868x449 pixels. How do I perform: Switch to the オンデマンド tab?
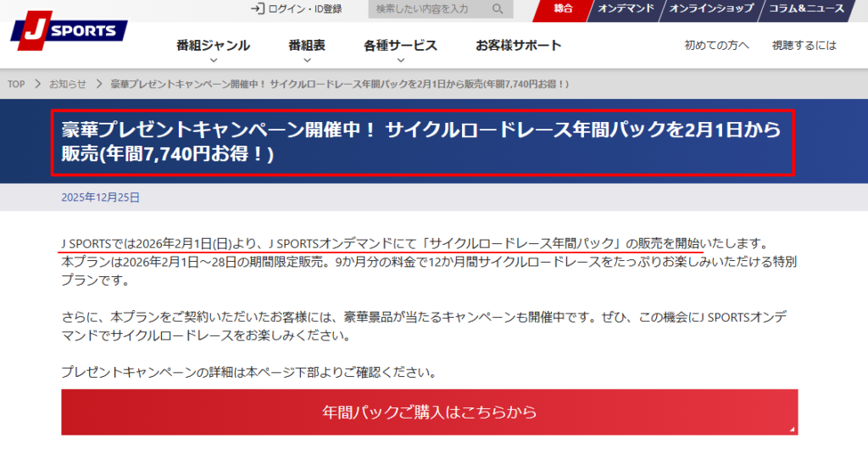click(x=626, y=8)
